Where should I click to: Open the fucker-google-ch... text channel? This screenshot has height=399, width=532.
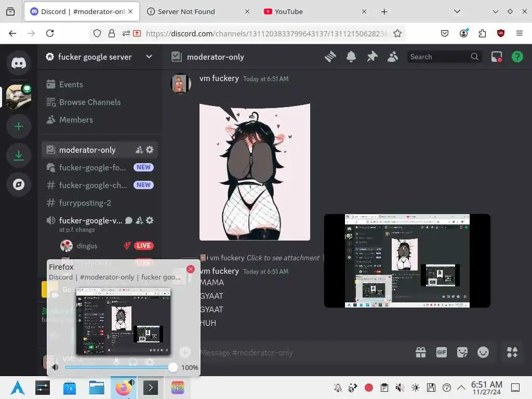100,185
